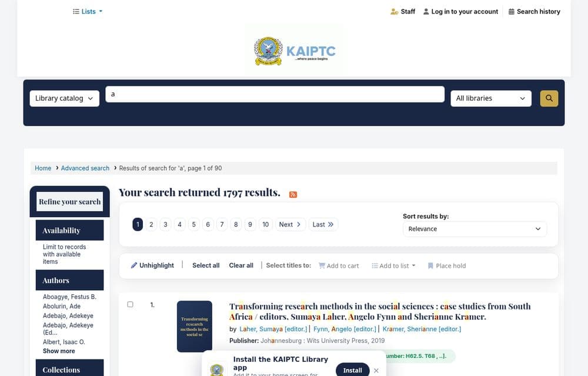Screen dimensions: 588x376
Task: Show more authors
Action: coord(59,351)
